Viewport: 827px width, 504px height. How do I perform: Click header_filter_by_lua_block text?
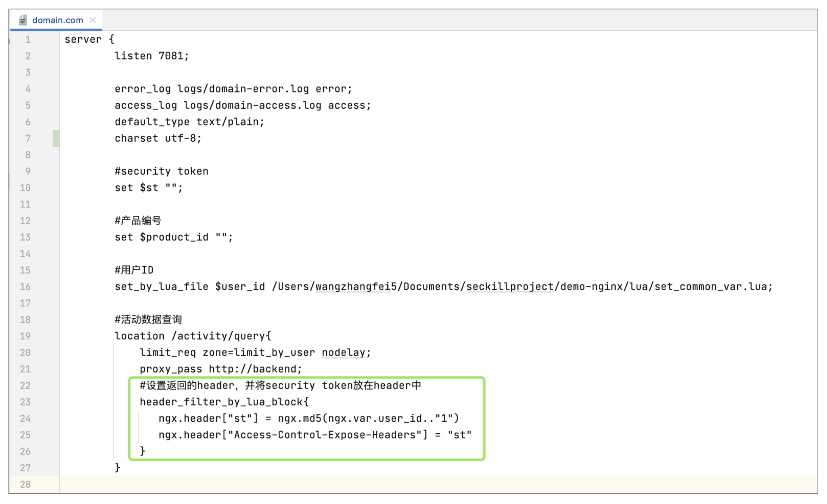[x=221, y=402]
